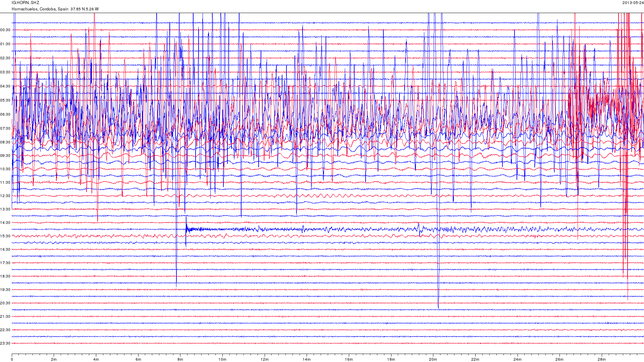Click the station code IG.HORN..SHZ
The height and width of the screenshot is (362, 644).
click(25, 3)
